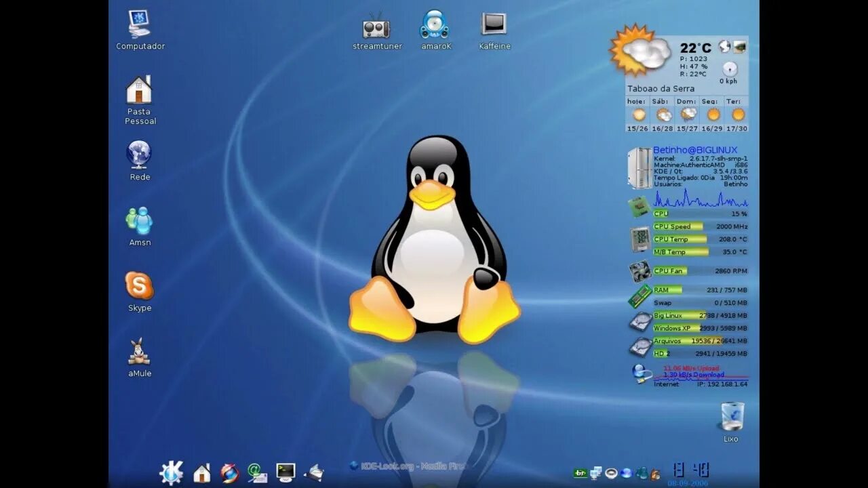Viewport: 868px width, 488px height.
Task: Click the Internet globe icon in the monitor
Action: pos(641,373)
